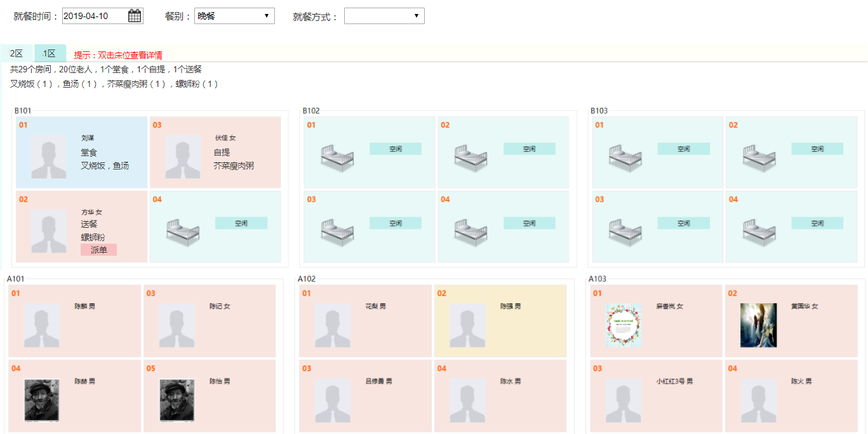The image size is (868, 434).
Task: Switch to the 2区 tab
Action: tap(17, 53)
